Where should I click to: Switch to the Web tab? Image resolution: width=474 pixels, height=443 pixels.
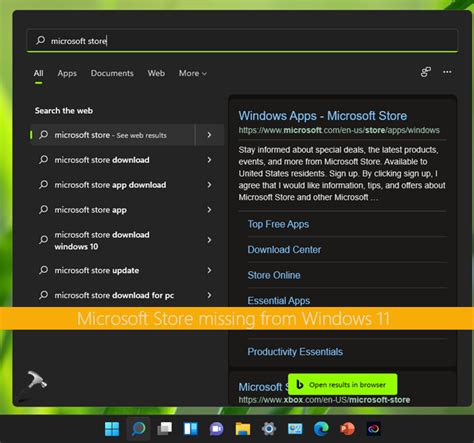coord(156,73)
